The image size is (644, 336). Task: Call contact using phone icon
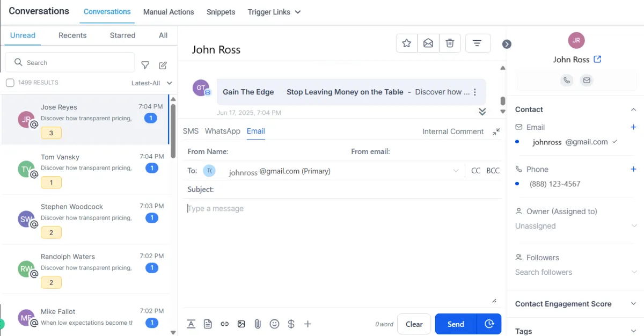[567, 81]
